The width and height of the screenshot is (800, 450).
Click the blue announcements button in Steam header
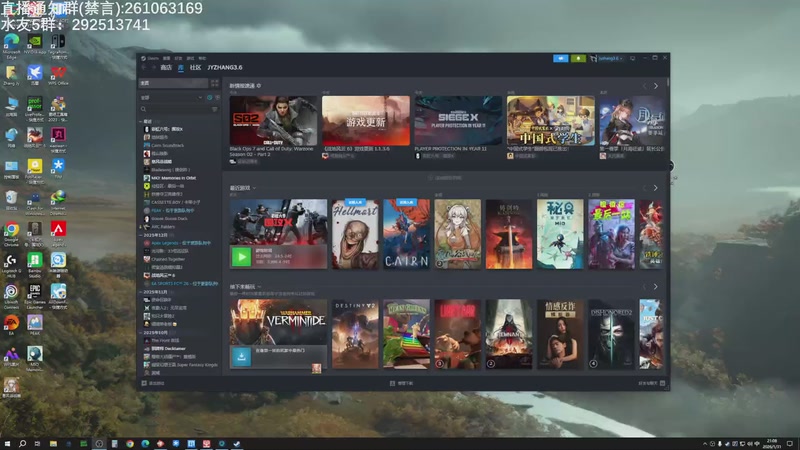560,58
